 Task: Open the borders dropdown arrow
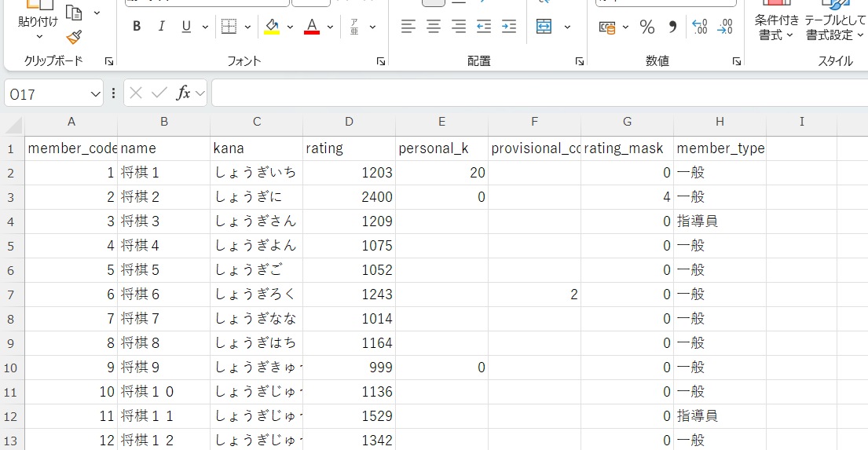point(248,27)
